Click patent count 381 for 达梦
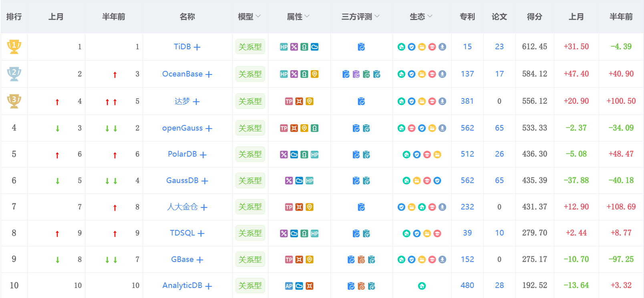644x298 pixels. (467, 101)
